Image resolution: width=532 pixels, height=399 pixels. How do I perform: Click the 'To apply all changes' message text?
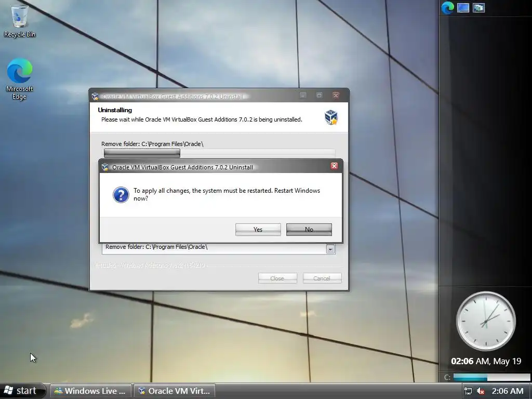click(227, 194)
